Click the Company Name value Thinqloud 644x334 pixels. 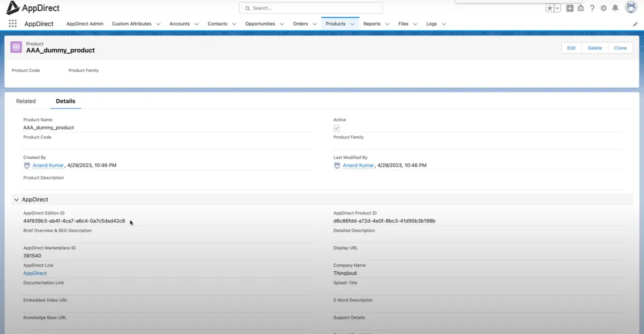pos(345,273)
